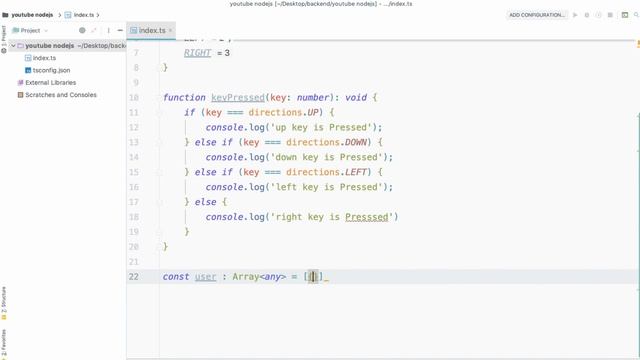Click directions.UP in the if condition
The width and height of the screenshot is (640, 360).
click(x=283, y=113)
